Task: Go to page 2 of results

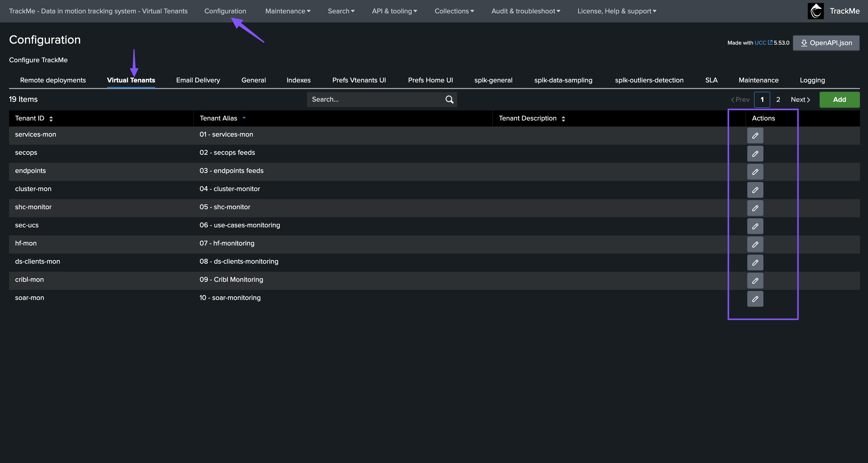Action: point(778,100)
